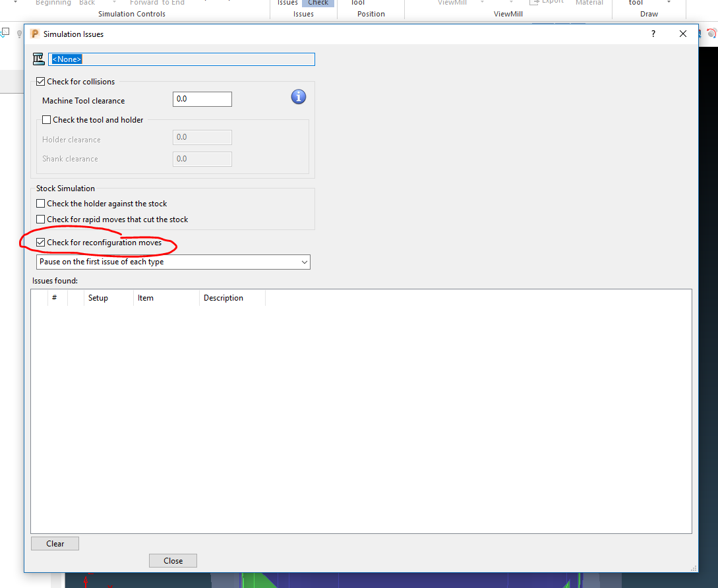Click the blue information icon for collision checking
718x588 pixels.
[x=298, y=97]
